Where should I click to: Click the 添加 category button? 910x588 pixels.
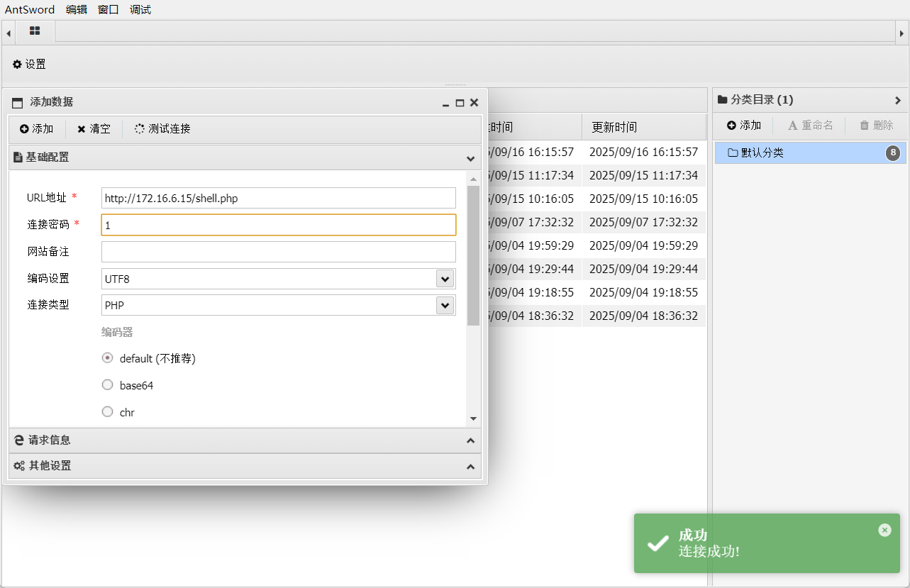pos(744,126)
